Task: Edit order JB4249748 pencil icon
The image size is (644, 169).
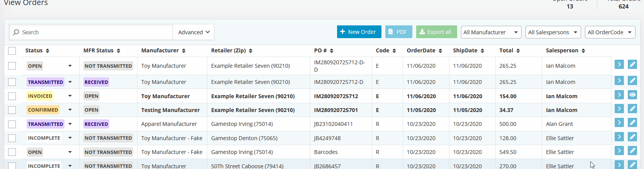Action: click(632, 137)
